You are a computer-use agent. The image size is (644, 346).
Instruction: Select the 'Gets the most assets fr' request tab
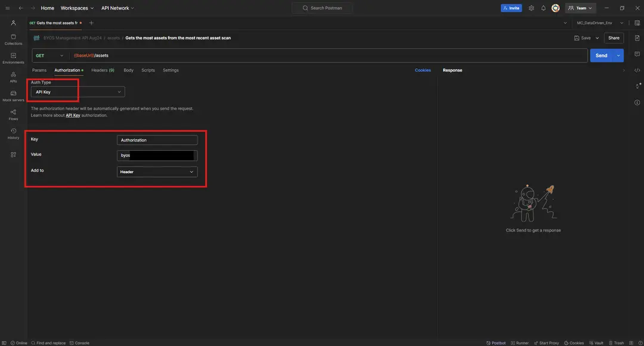[55, 23]
